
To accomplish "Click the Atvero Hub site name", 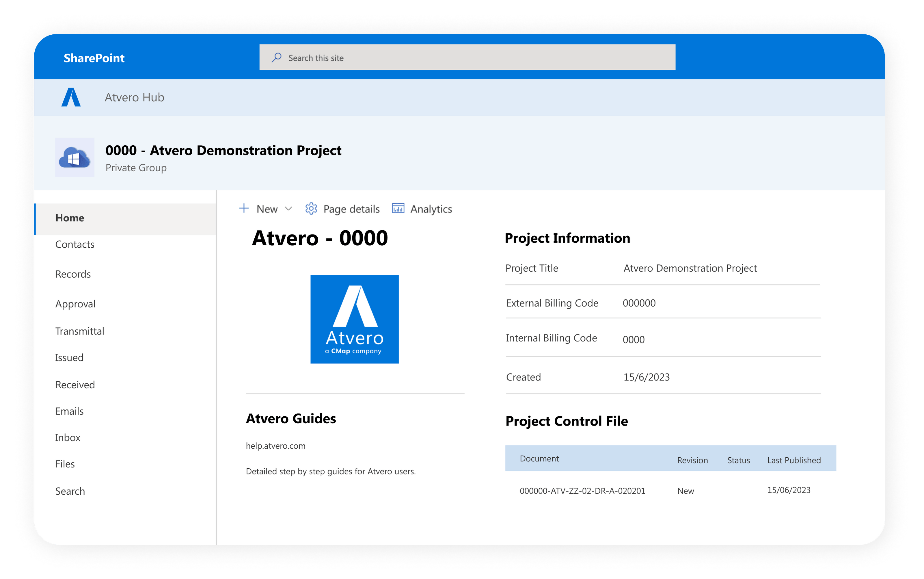I will click(x=134, y=97).
